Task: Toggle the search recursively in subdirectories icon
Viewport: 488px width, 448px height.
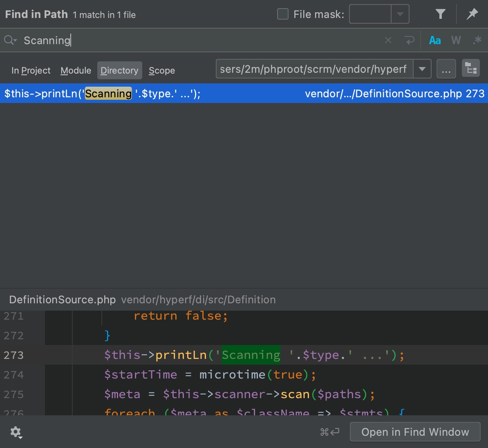Action: pyautogui.click(x=471, y=69)
